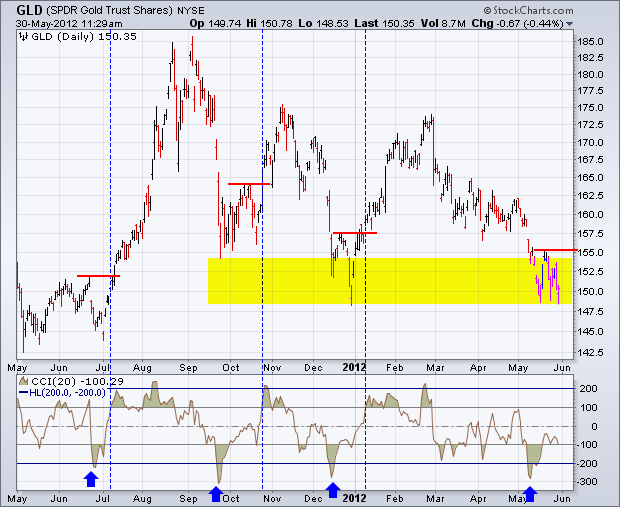
Task: Click Apr on the CCI panel date axis
Action: (x=478, y=498)
